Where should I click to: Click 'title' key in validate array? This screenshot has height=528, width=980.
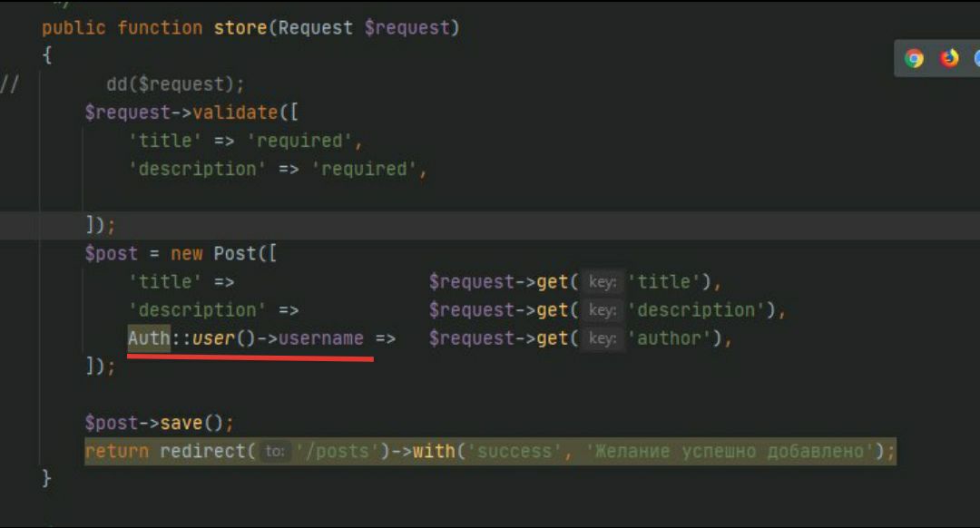(x=164, y=141)
